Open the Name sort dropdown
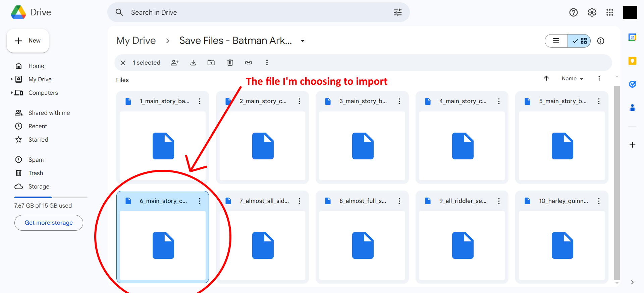 click(x=573, y=78)
